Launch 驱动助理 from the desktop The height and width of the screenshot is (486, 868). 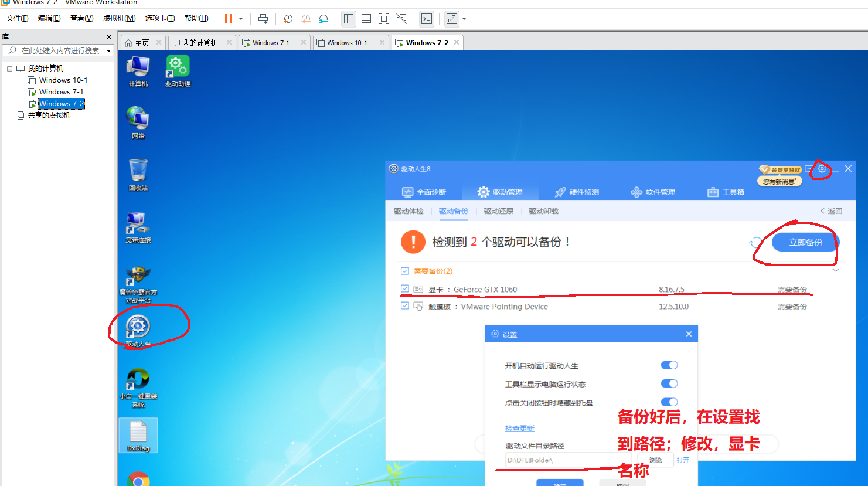click(177, 66)
